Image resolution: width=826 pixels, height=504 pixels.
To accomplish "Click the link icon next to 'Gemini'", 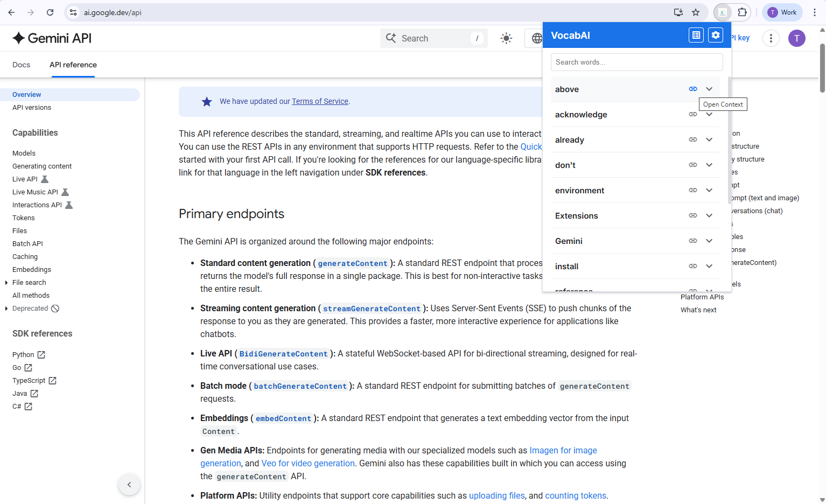I will (693, 241).
